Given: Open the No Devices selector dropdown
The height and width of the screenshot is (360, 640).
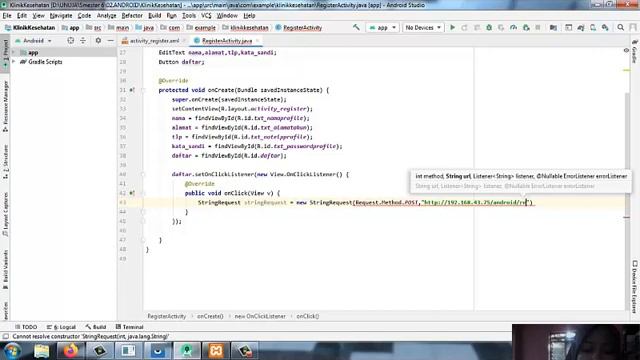Looking at the screenshot, I should click(x=423, y=27).
